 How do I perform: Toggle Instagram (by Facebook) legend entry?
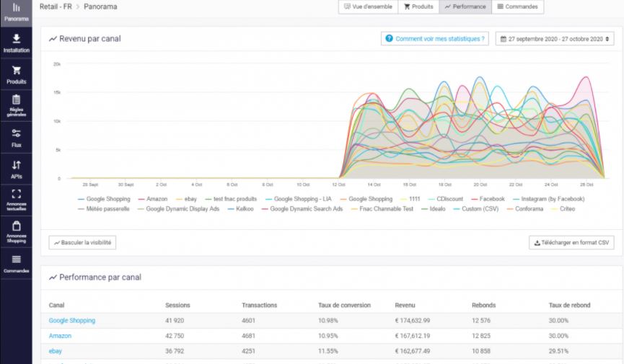coord(549,199)
